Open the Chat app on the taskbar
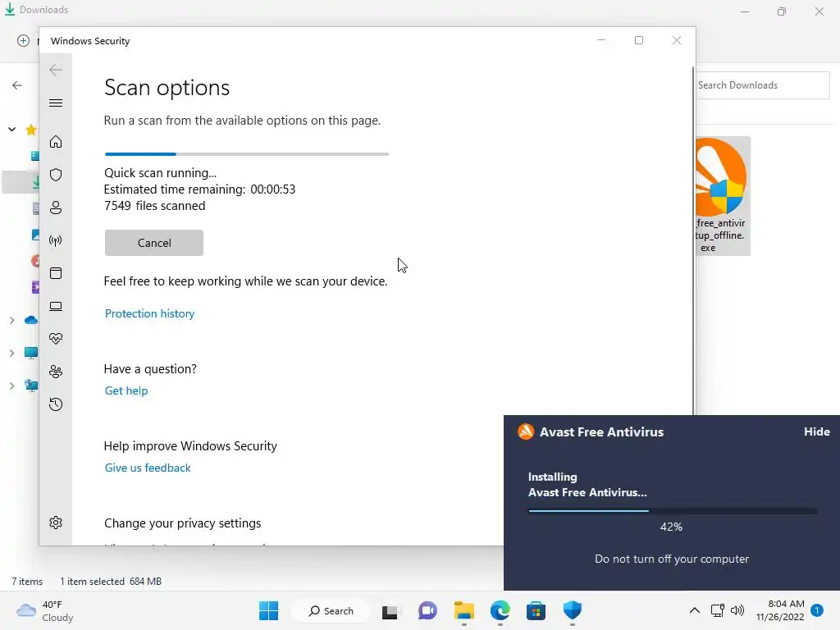This screenshot has width=840, height=630. pos(427,610)
